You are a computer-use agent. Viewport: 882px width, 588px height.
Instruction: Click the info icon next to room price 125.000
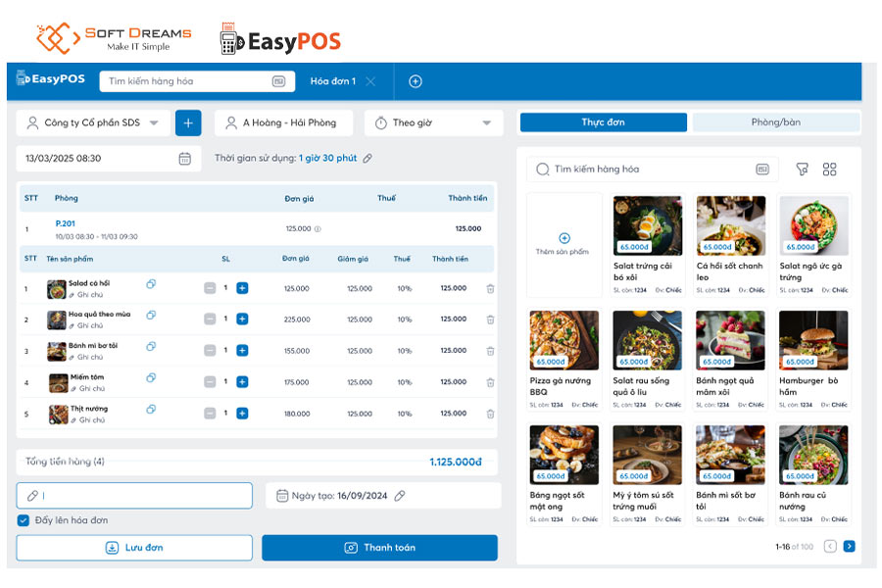pyautogui.click(x=318, y=229)
